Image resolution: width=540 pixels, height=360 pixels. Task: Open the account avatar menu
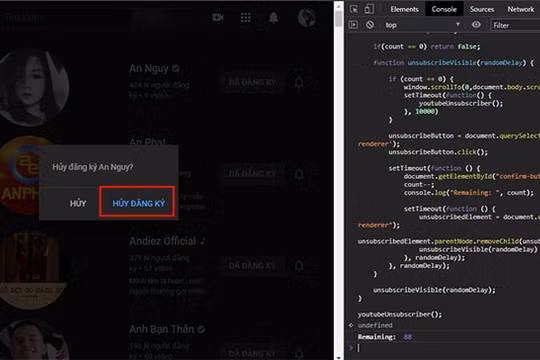(x=307, y=17)
